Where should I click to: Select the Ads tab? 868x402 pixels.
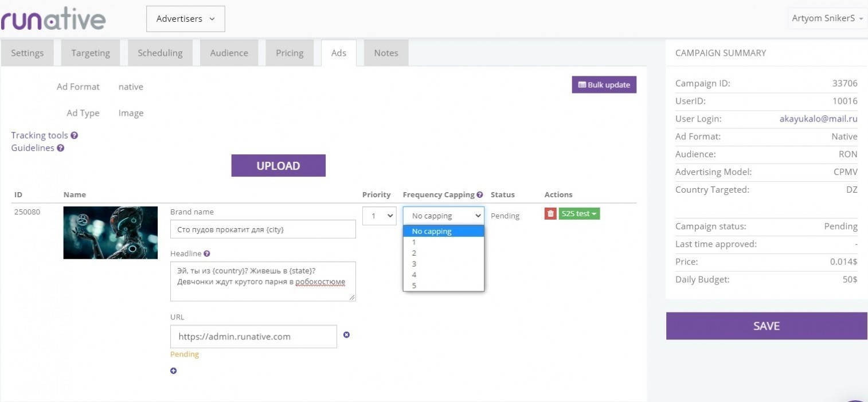pos(339,53)
